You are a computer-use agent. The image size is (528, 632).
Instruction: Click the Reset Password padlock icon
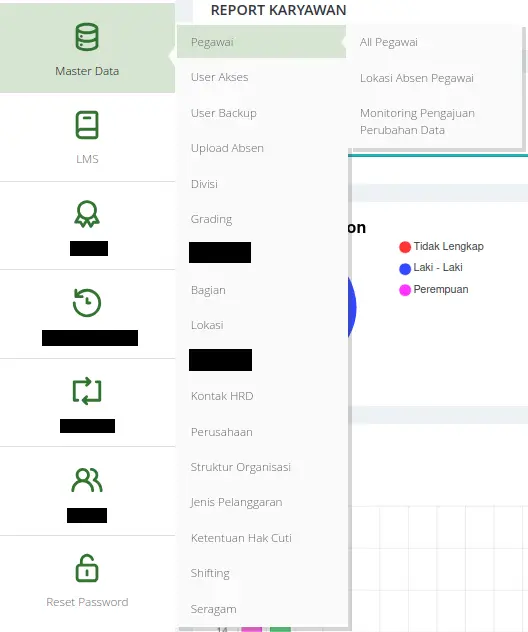click(x=87, y=568)
